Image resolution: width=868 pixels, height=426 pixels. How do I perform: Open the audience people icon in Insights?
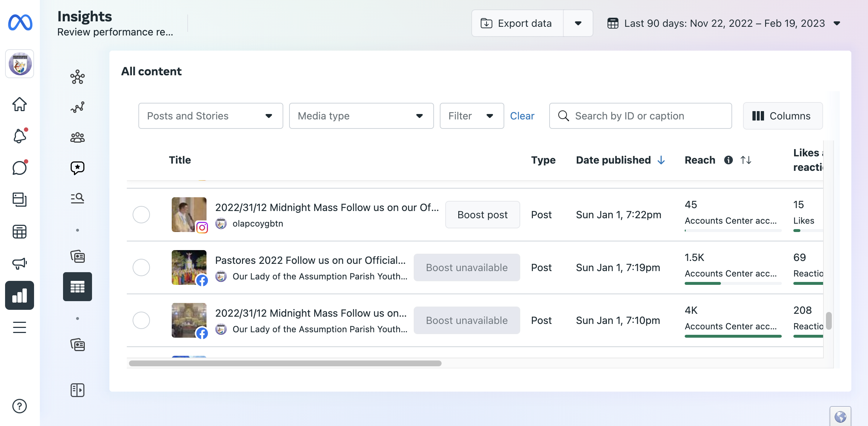[x=78, y=138]
